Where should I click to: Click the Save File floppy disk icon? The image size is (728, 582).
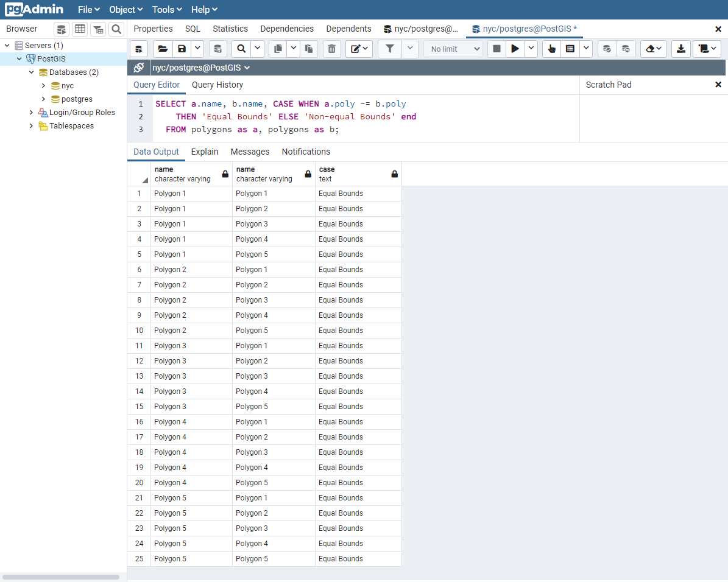(182, 49)
